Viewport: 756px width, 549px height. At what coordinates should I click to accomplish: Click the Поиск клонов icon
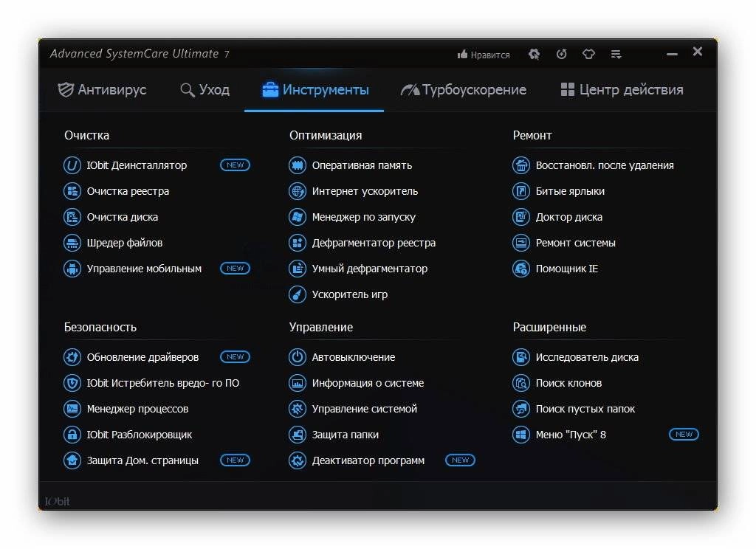click(x=521, y=383)
